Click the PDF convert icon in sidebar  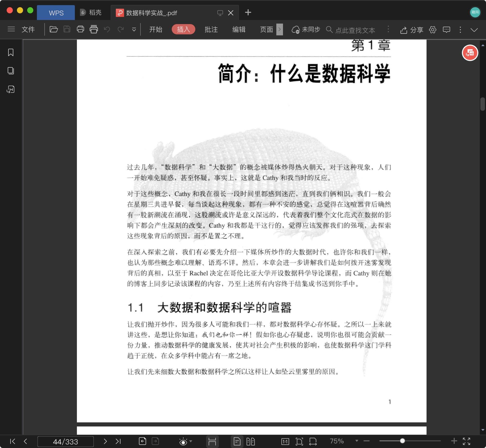click(11, 89)
